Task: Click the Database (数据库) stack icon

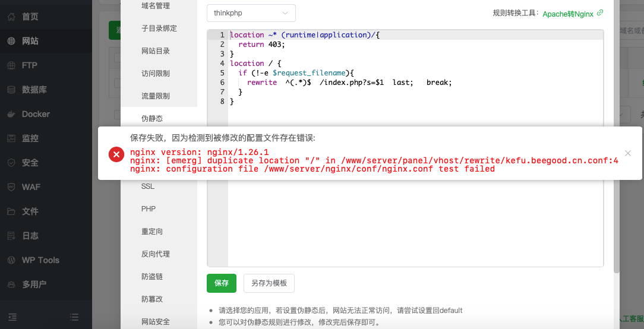Action: pos(11,90)
